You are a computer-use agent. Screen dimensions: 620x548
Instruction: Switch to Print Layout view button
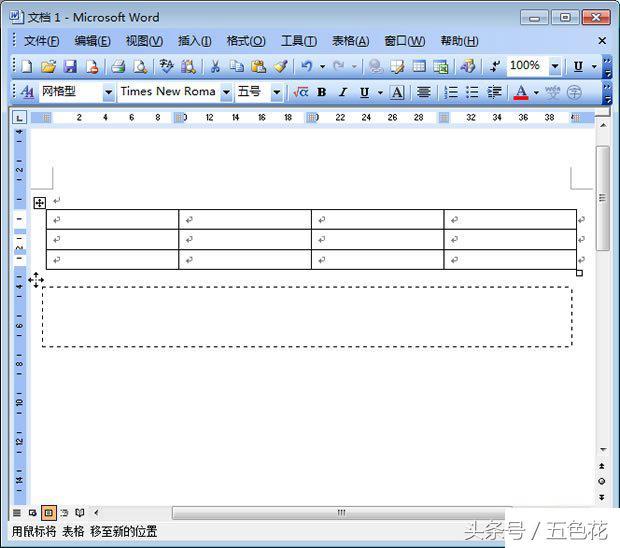[x=48, y=513]
